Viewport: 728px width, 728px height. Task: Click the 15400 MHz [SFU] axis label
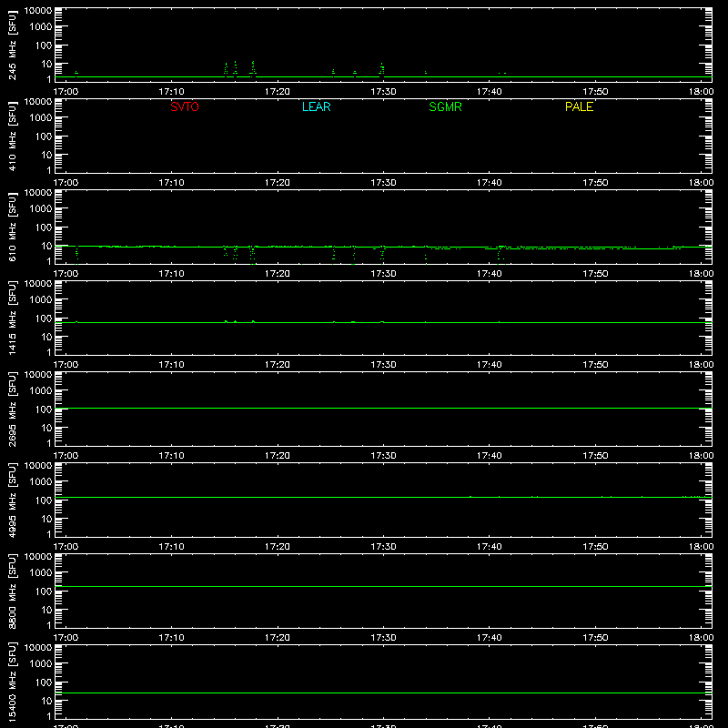point(13,682)
